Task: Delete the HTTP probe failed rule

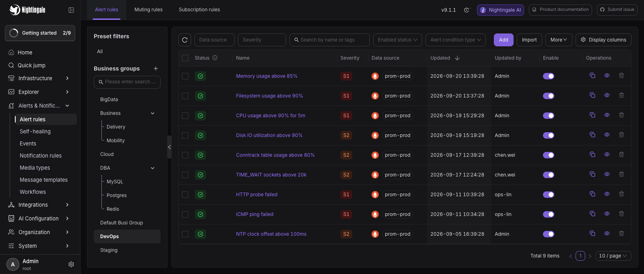Action: pyautogui.click(x=621, y=194)
